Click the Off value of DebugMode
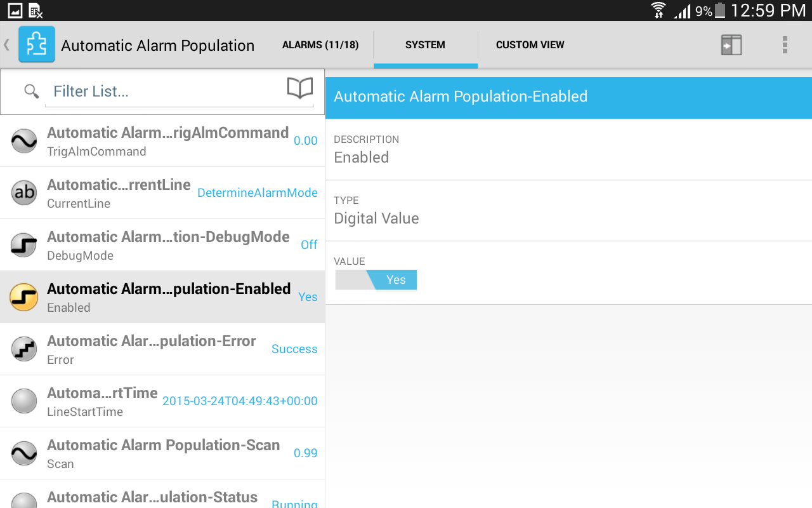This screenshot has height=508, width=812. coord(309,245)
